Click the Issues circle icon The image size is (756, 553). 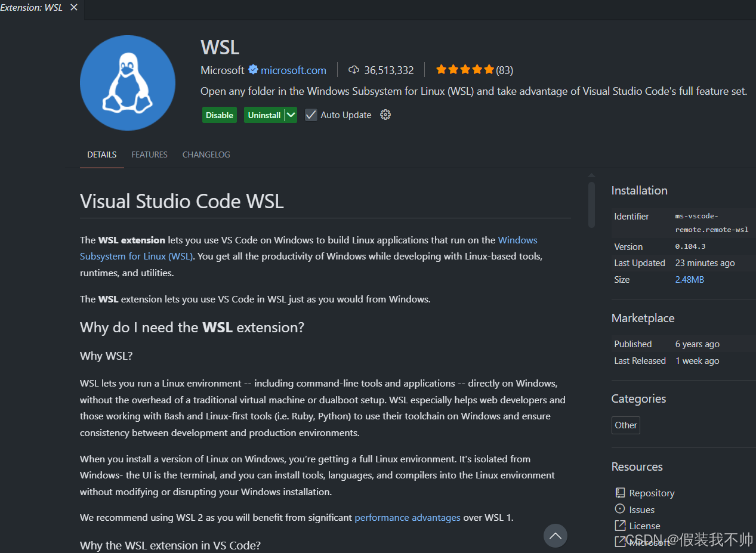(x=620, y=509)
